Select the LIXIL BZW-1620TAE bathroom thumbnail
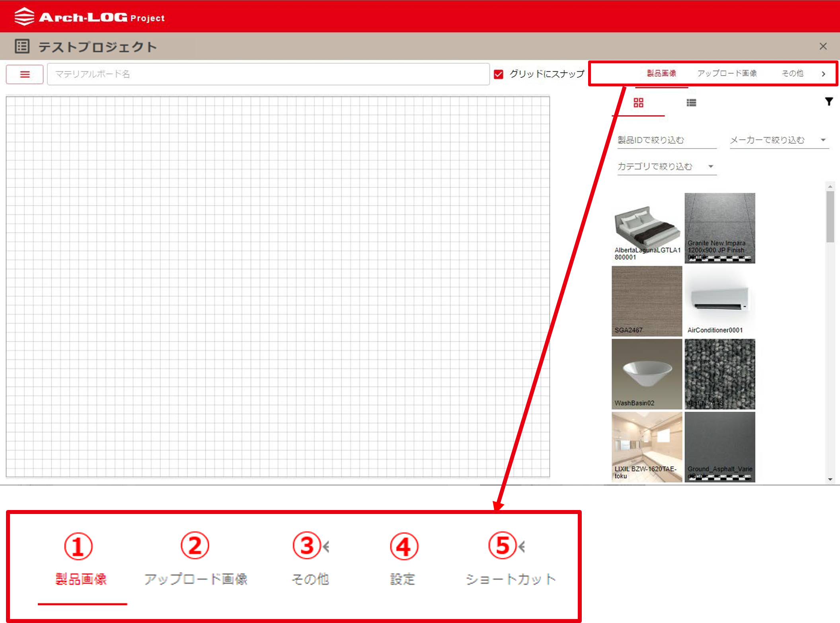This screenshot has height=623, width=840. click(x=647, y=447)
